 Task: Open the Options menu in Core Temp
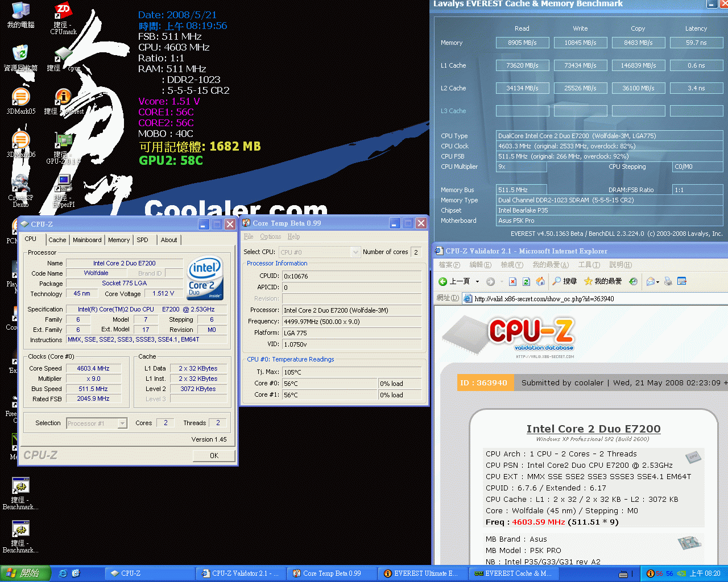click(271, 236)
